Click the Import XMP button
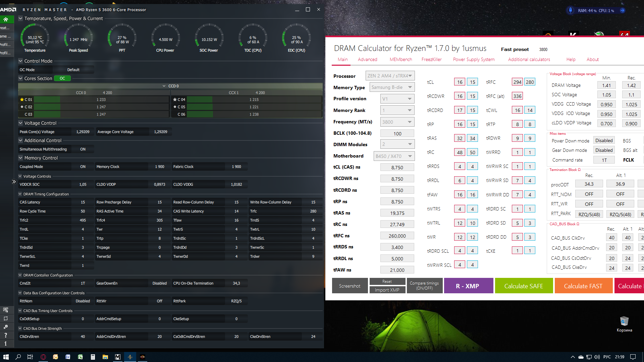 point(387,290)
